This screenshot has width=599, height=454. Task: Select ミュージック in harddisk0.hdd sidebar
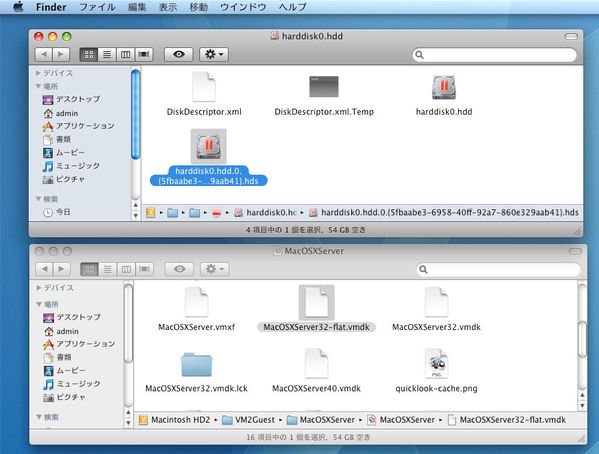click(71, 166)
